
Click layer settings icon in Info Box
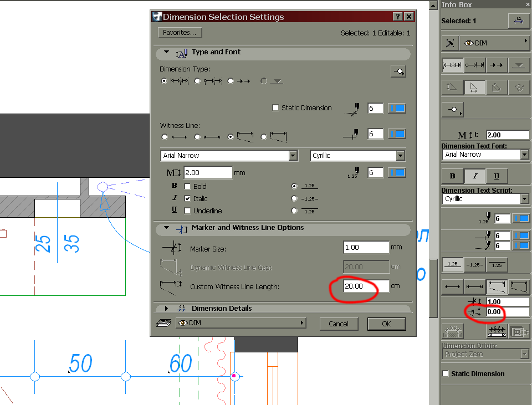[x=450, y=43]
